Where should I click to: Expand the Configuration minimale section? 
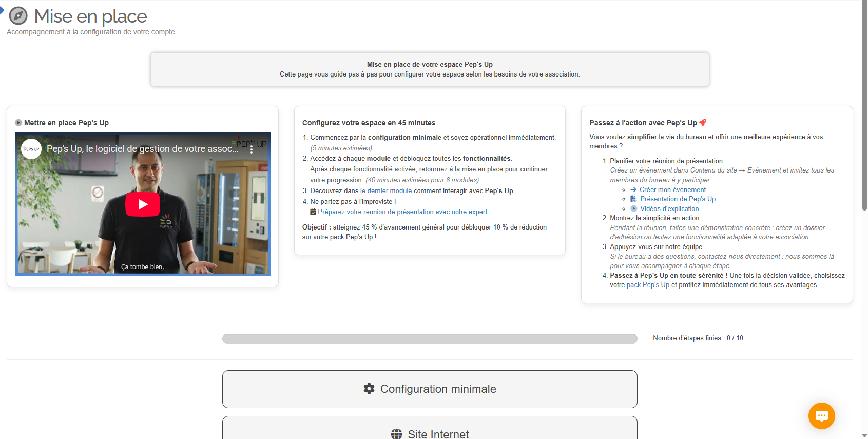[x=430, y=389]
